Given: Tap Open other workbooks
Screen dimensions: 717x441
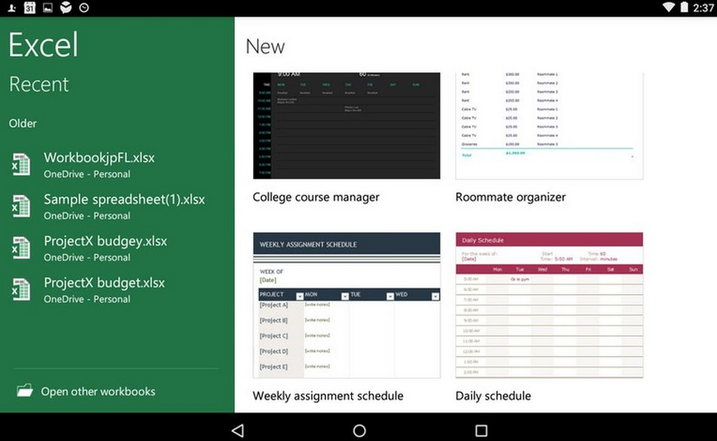Looking at the screenshot, I should click(x=98, y=392).
